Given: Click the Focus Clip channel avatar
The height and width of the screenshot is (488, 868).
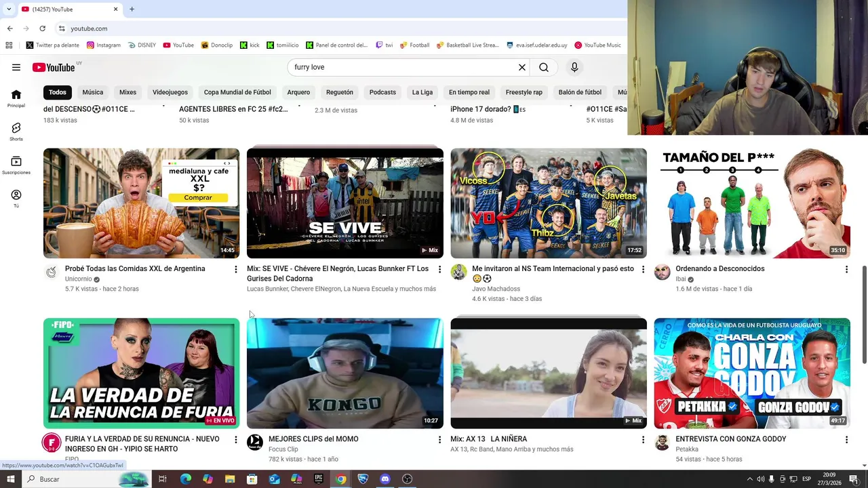Looking at the screenshot, I should tap(255, 443).
